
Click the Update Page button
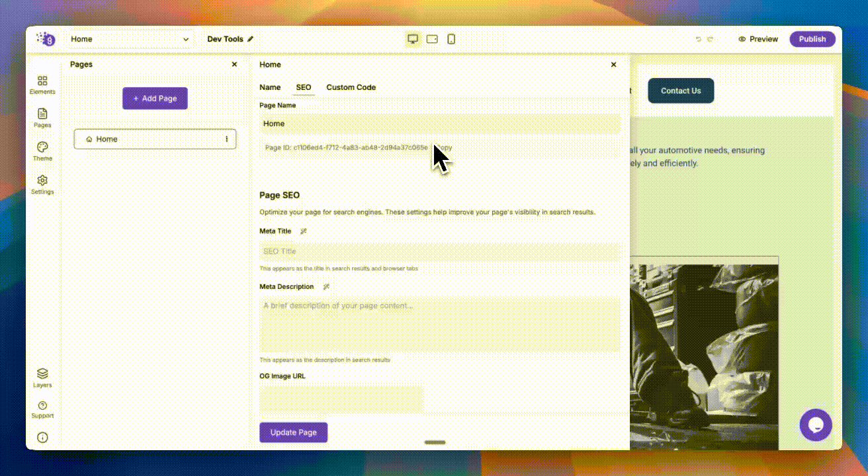[294, 432]
